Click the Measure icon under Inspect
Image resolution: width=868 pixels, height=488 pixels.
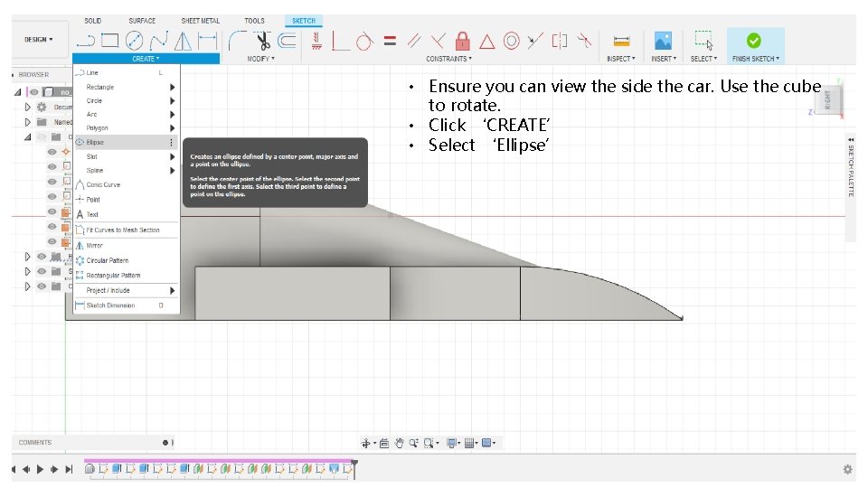click(621, 41)
